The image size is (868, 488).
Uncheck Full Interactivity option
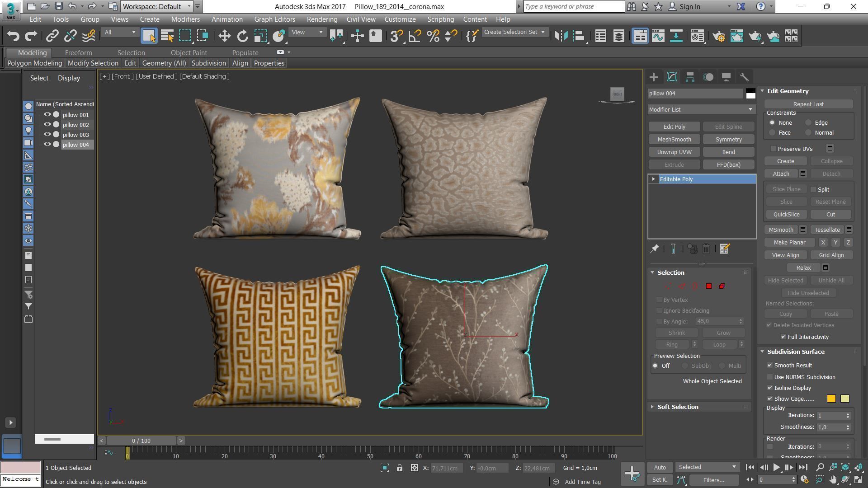tap(783, 337)
